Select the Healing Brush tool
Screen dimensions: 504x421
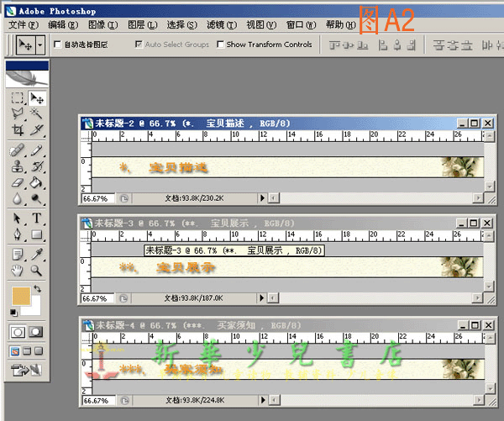pyautogui.click(x=18, y=150)
